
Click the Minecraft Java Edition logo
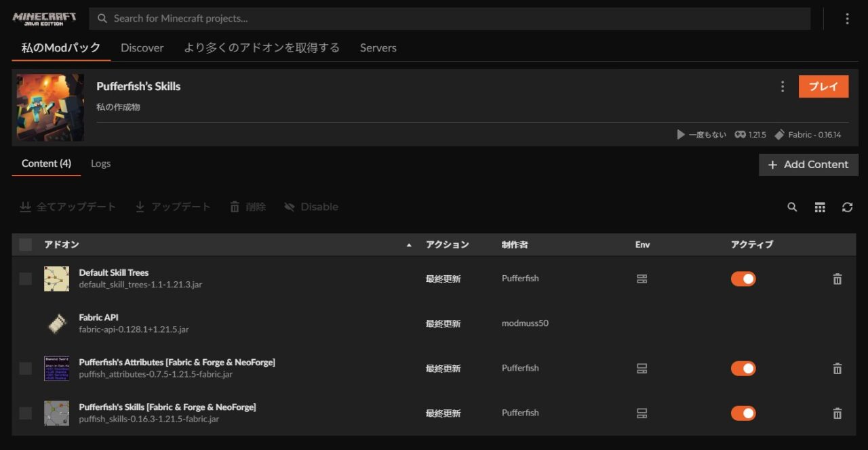[44, 18]
